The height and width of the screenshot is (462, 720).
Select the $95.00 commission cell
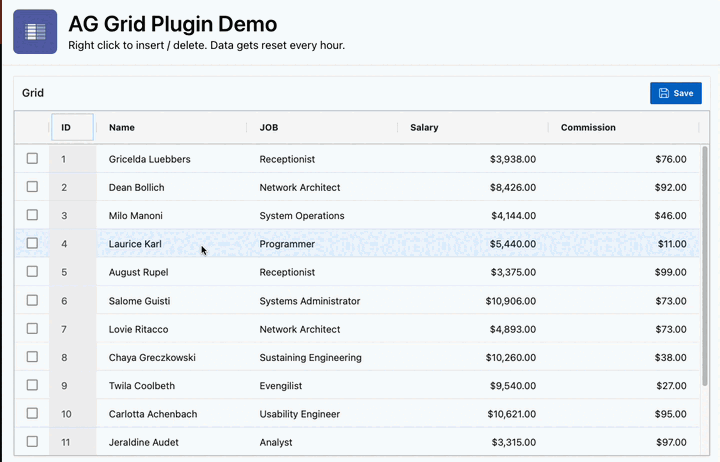click(x=624, y=414)
